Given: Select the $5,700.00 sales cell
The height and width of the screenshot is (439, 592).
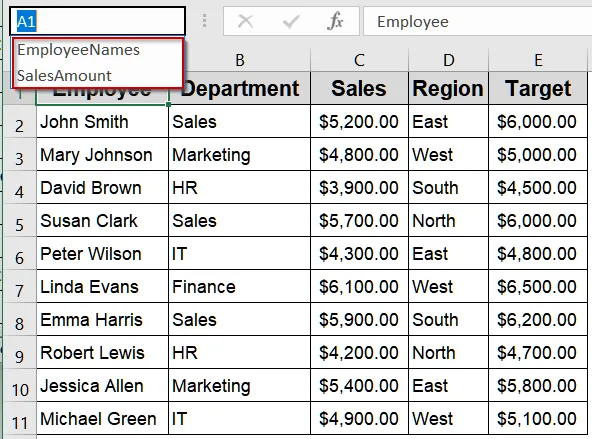Looking at the screenshot, I should pyautogui.click(x=359, y=220).
